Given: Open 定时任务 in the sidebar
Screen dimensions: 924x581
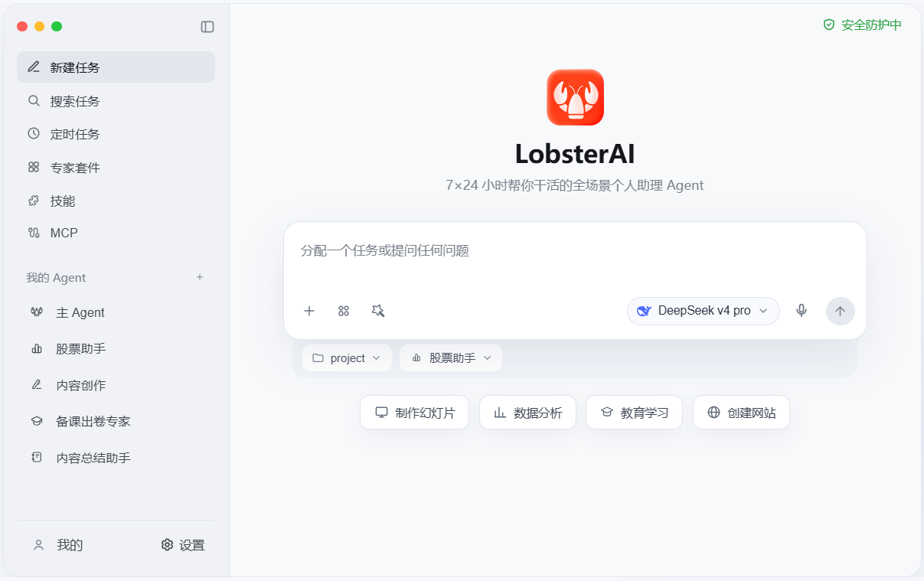Looking at the screenshot, I should click(116, 134).
